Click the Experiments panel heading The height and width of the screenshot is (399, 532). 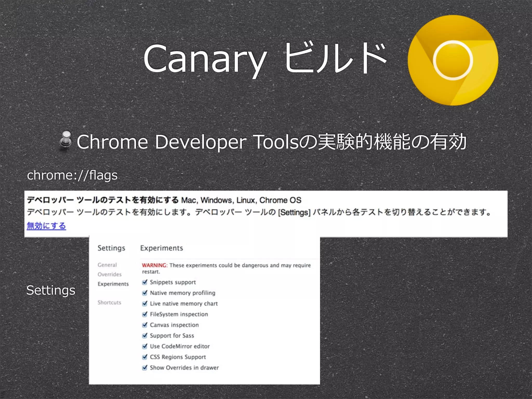[162, 248]
